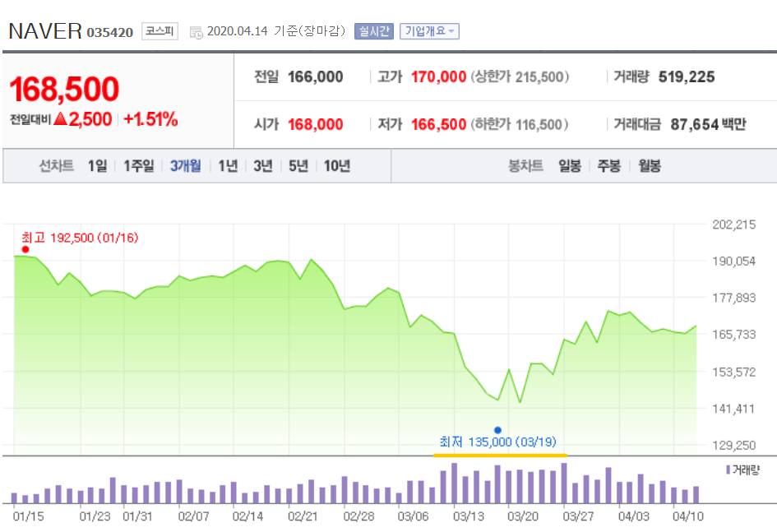Click the 상한가 215,500 text
Image resolution: width=777 pixels, height=532 pixels.
point(520,76)
